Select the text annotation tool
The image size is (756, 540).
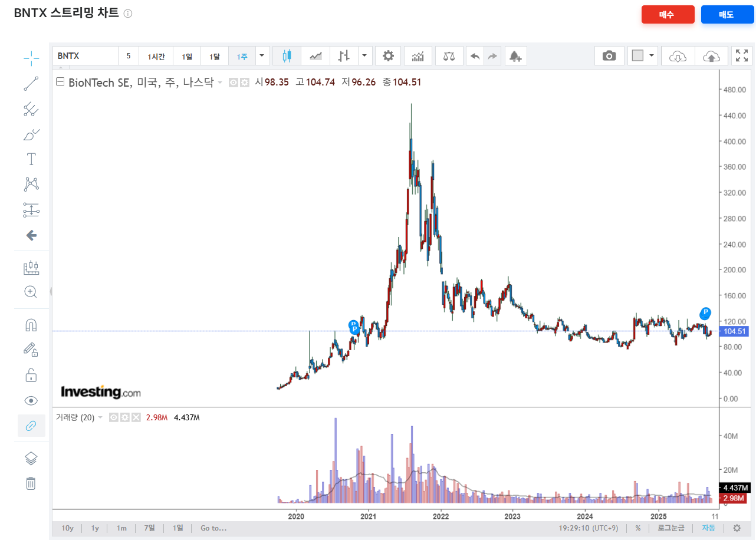click(x=31, y=159)
